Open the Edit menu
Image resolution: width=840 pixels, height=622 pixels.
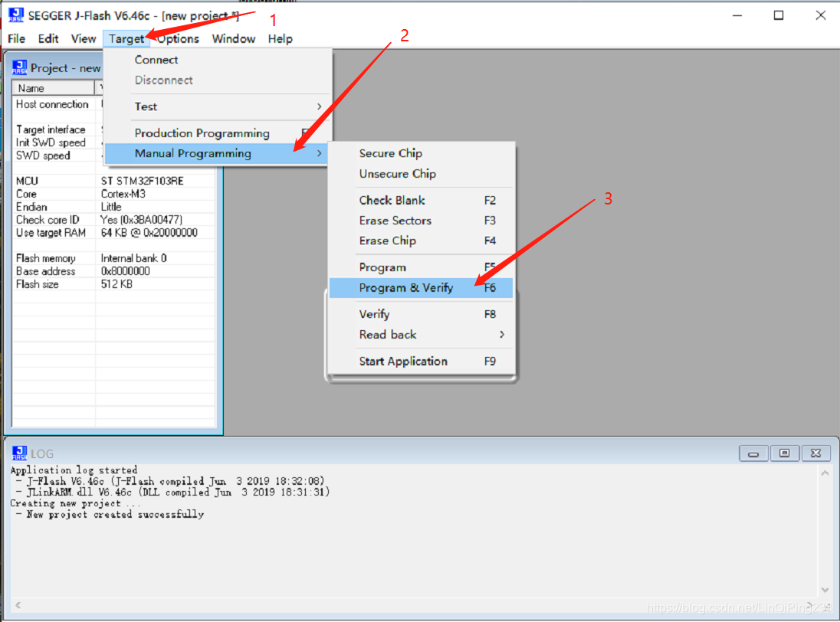(x=48, y=38)
